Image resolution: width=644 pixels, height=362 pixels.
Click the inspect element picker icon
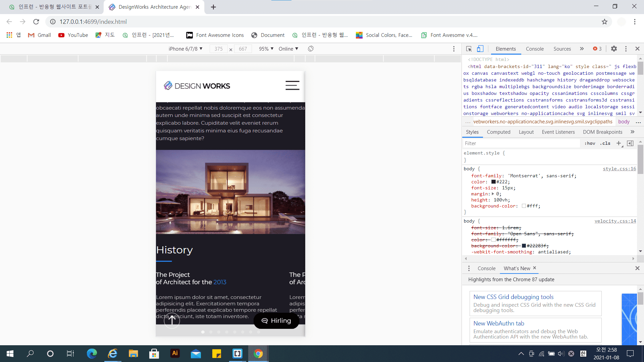click(x=469, y=49)
